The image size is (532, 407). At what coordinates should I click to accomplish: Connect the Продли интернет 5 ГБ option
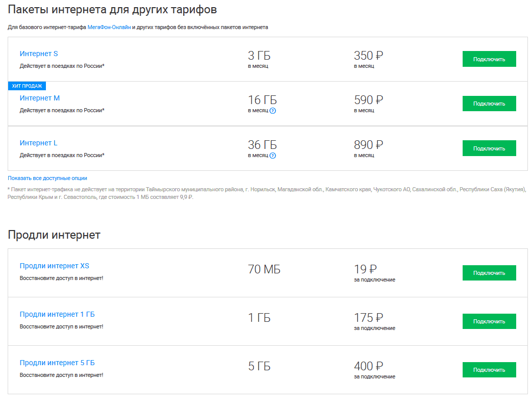489,370
